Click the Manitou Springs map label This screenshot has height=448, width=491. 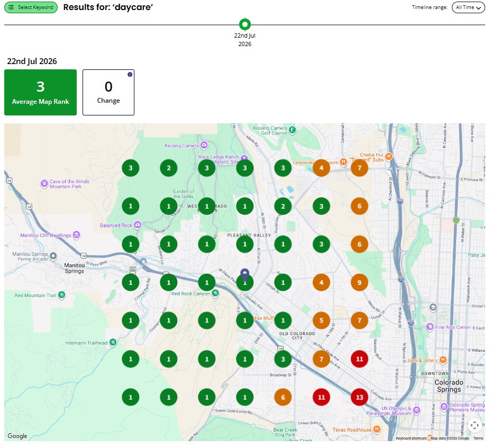[74, 268]
